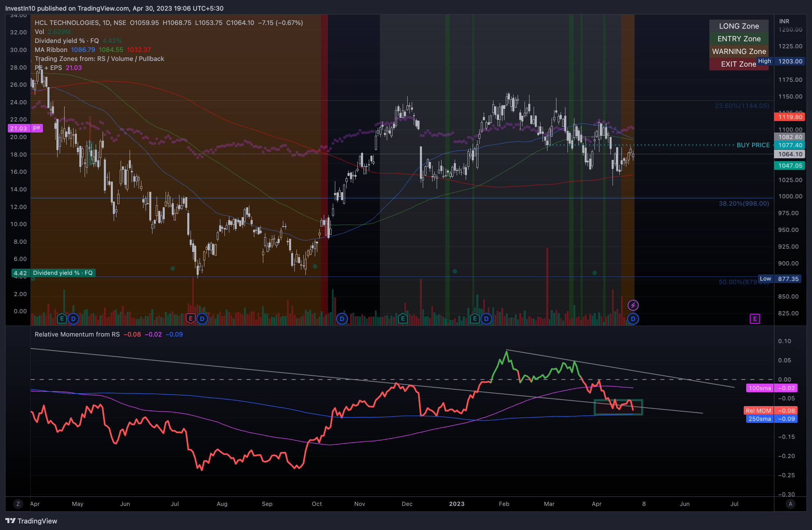Click the 100sma -0.02 label
The height and width of the screenshot is (530, 812).
click(x=772, y=388)
